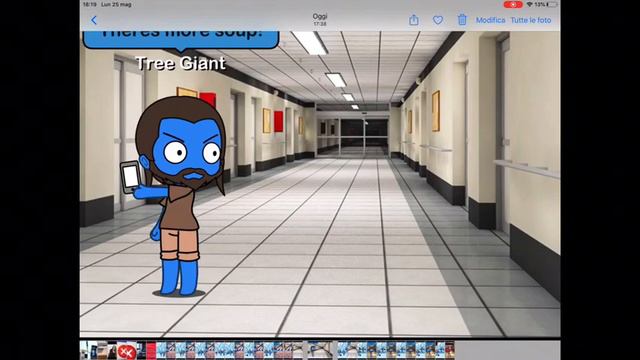This screenshot has width=640, height=360.
Task: Tap Modifica to edit the photo
Action: pos(490,20)
